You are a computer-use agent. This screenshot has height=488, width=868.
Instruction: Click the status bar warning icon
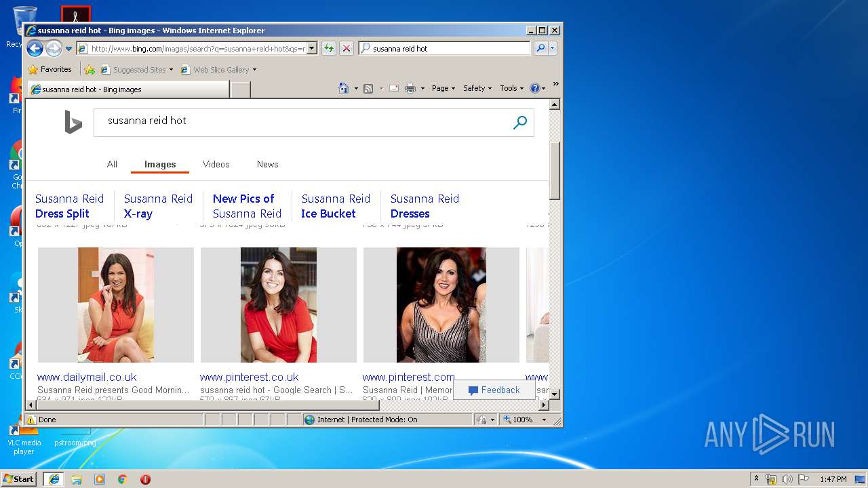pos(31,420)
